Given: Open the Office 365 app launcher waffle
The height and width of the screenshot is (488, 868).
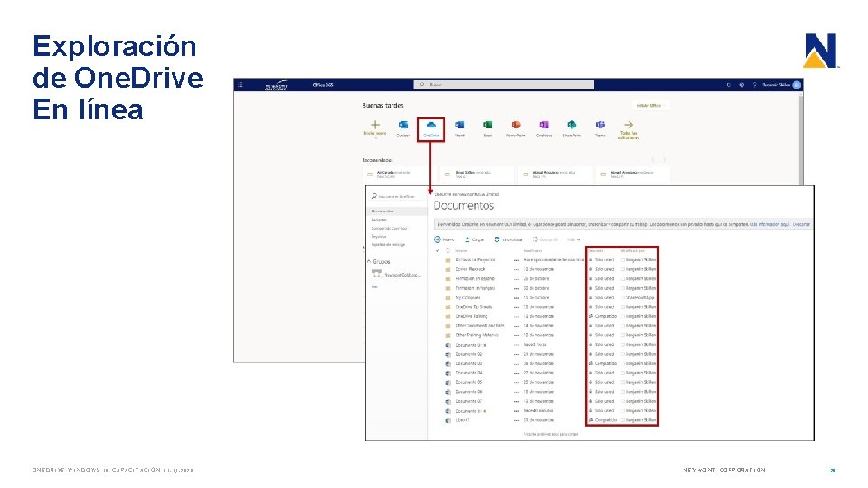Looking at the screenshot, I should [241, 85].
